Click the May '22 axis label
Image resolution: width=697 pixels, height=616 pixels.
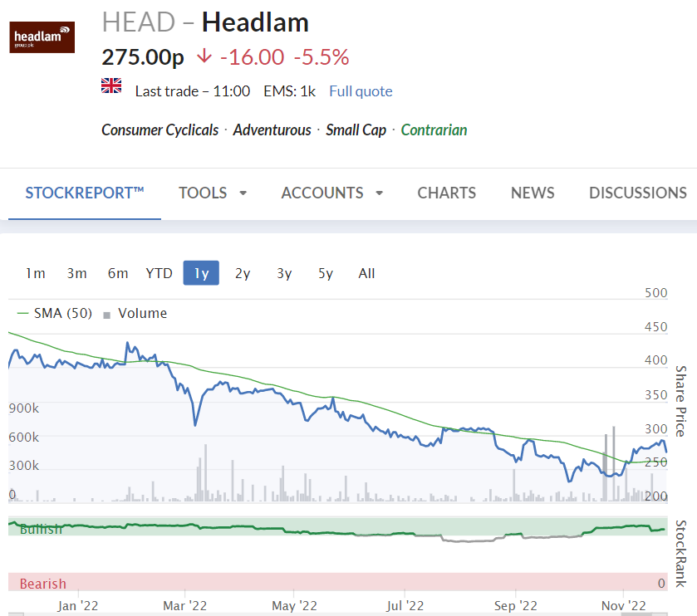[294, 605]
